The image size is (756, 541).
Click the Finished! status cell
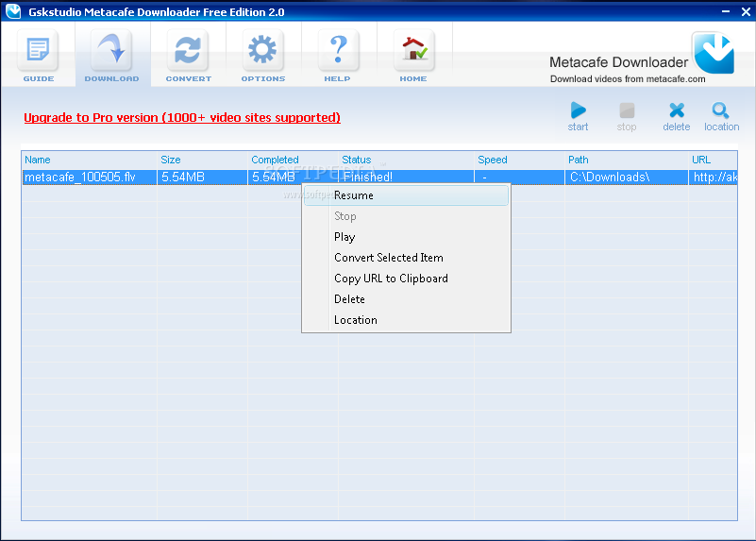click(407, 177)
